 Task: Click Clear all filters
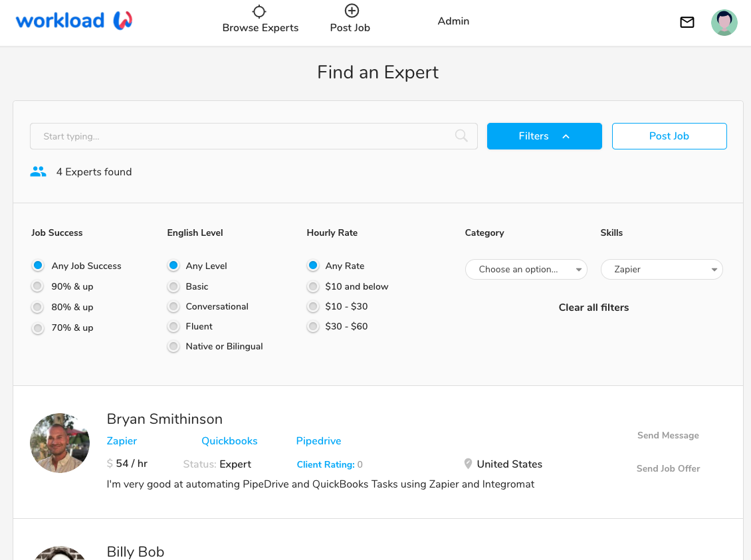pyautogui.click(x=593, y=308)
